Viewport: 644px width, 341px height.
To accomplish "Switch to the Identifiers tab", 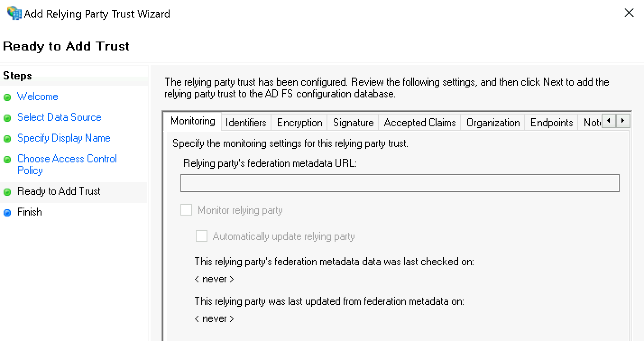I will coord(246,123).
